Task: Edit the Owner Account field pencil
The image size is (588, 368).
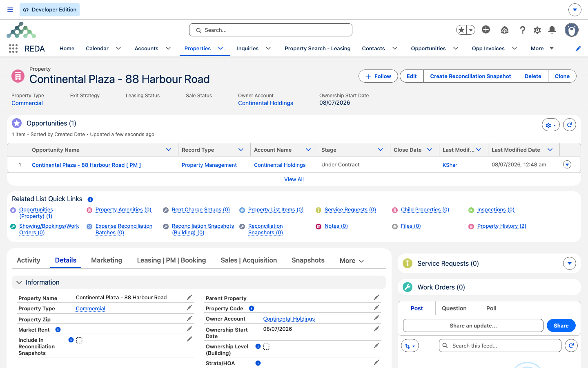Action: coord(376,318)
